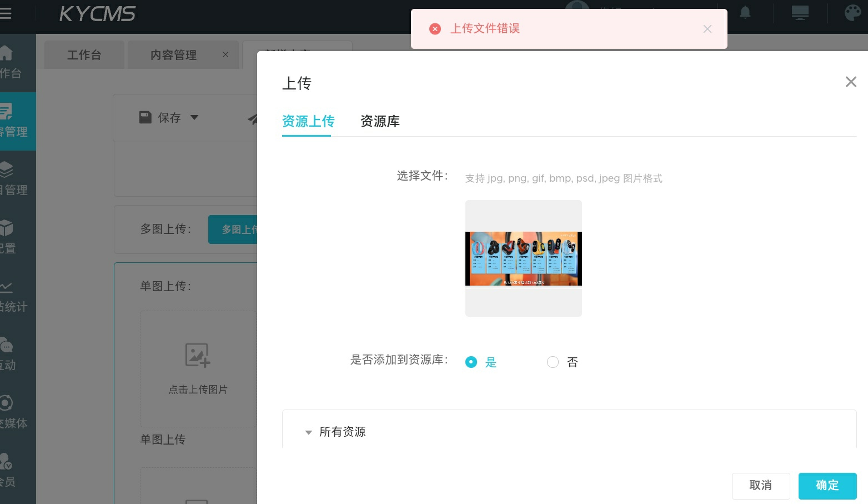Expand the 保存 dropdown arrow

(x=194, y=117)
